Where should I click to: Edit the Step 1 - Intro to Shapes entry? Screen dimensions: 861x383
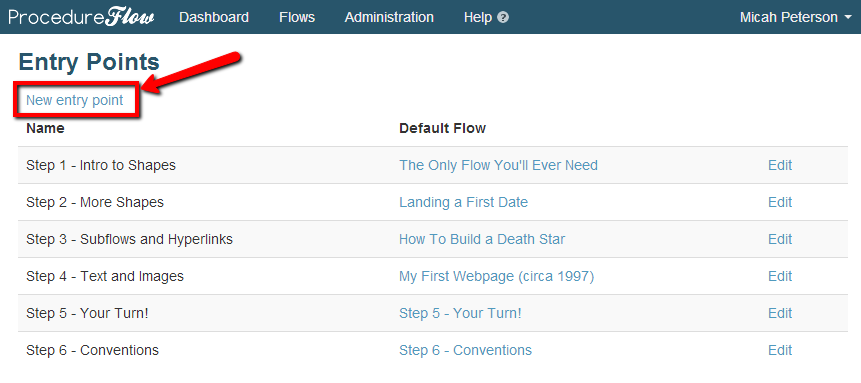click(780, 165)
